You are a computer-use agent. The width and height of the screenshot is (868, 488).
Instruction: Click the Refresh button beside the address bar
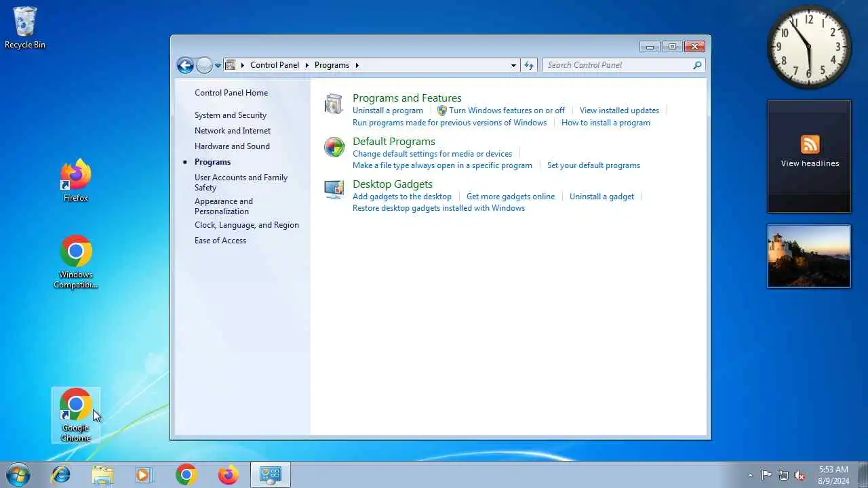click(x=529, y=65)
